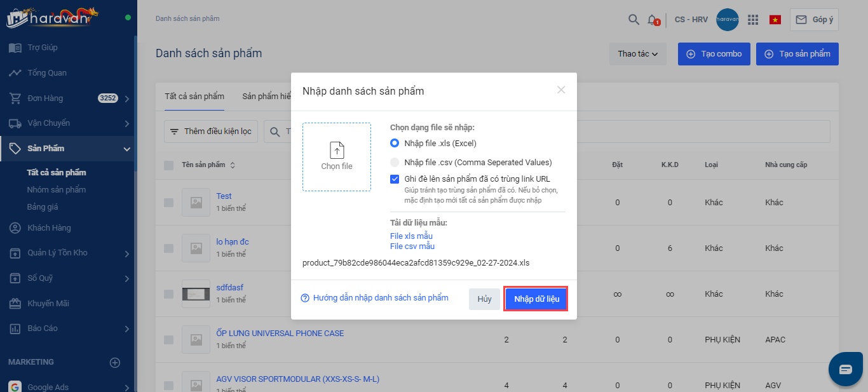
Task: Click the Vietnam flag language icon
Action: point(775,20)
